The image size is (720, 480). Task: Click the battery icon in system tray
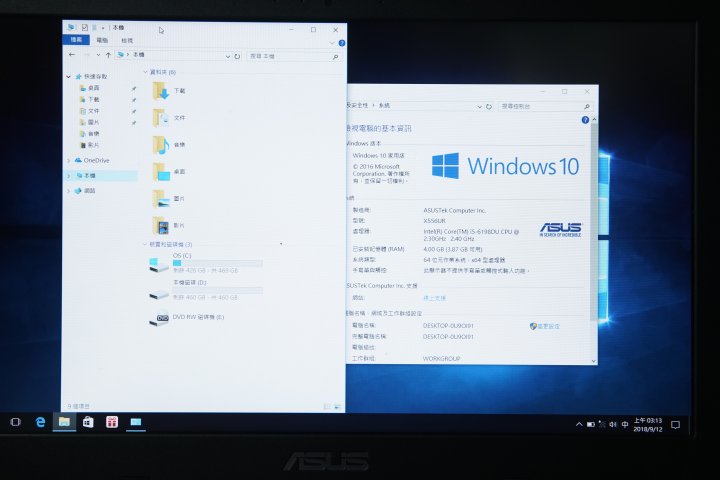click(591, 424)
